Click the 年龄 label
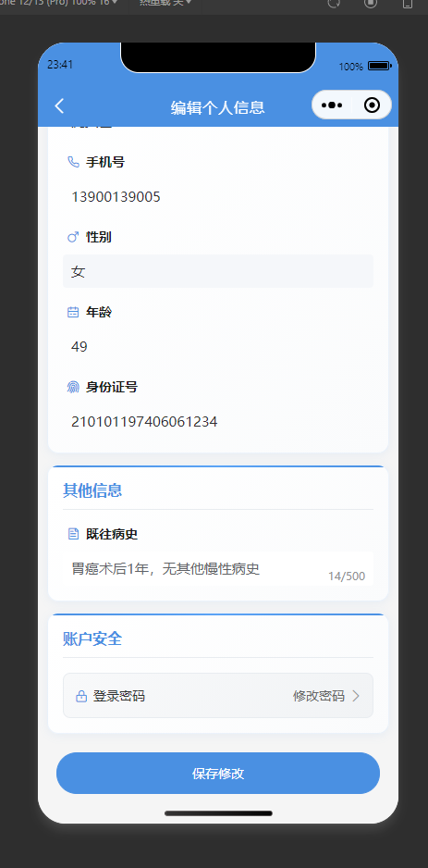The height and width of the screenshot is (868, 428). (99, 312)
